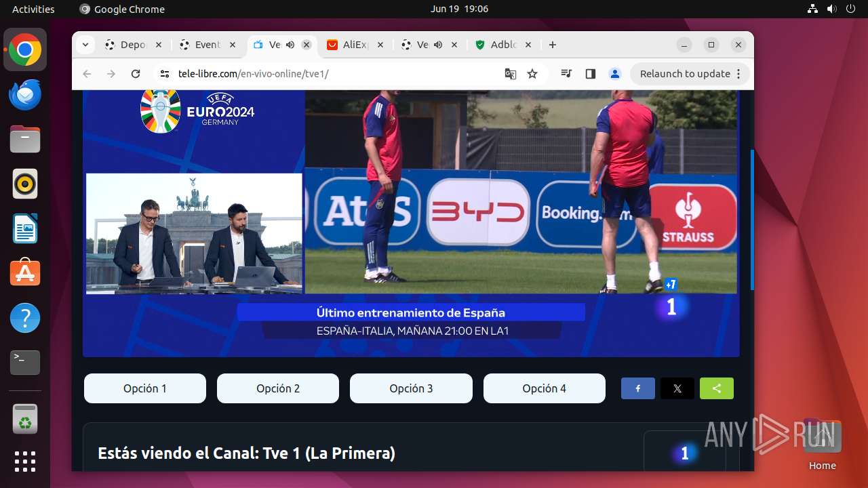
Task: Select Opción 3 stream source
Action: point(411,388)
